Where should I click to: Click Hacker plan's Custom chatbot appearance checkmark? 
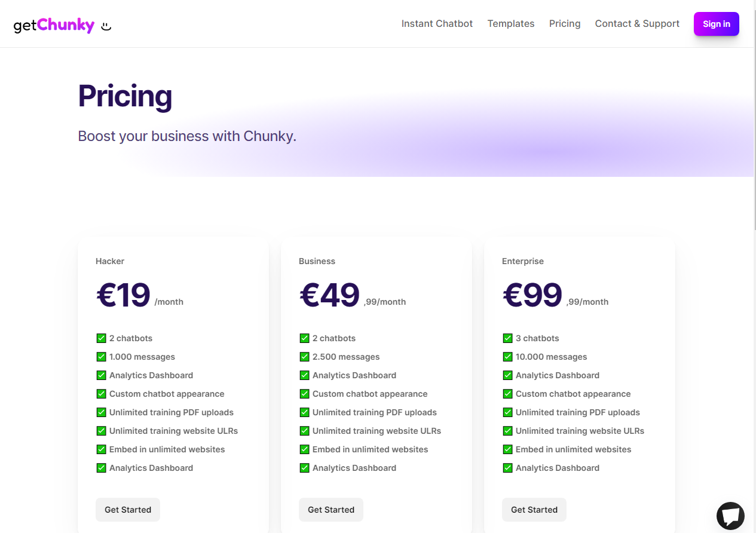pyautogui.click(x=101, y=394)
